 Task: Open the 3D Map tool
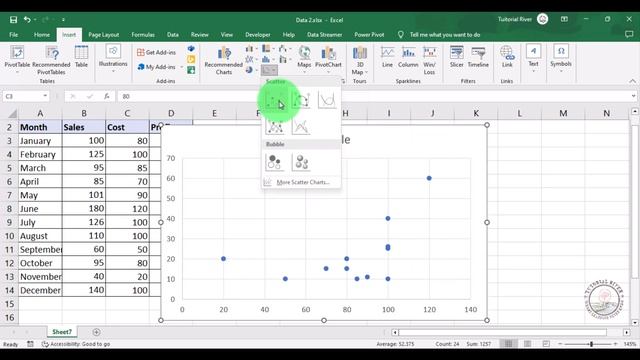click(360, 60)
